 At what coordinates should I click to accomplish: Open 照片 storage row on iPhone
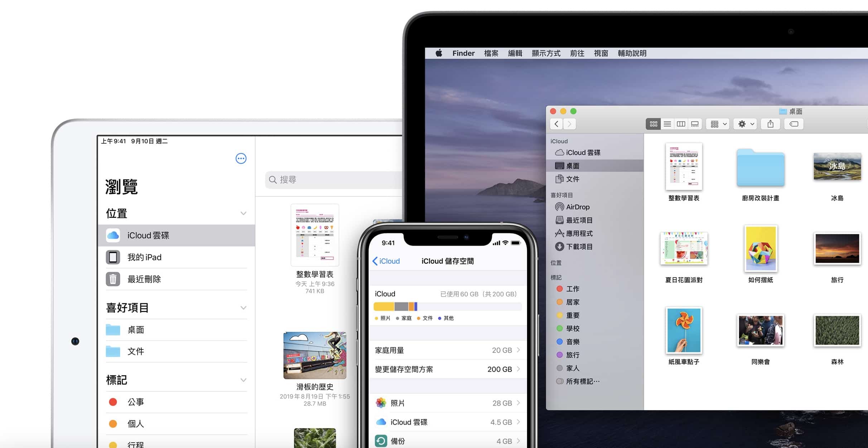[x=448, y=403]
